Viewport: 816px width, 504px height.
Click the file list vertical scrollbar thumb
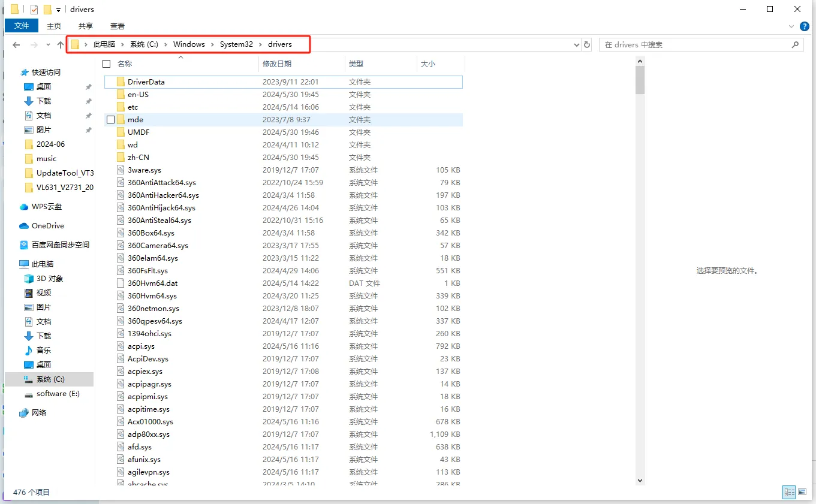(x=640, y=80)
